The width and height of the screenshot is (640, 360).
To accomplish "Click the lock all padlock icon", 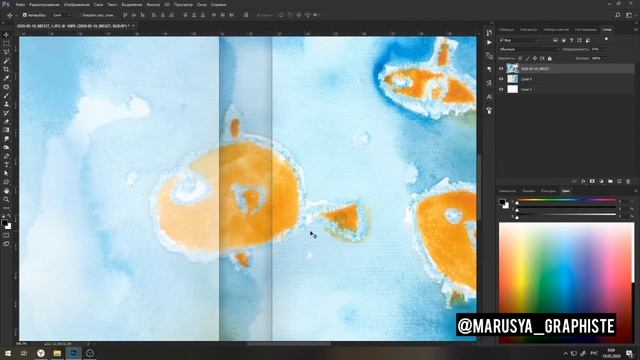I will click(x=549, y=58).
